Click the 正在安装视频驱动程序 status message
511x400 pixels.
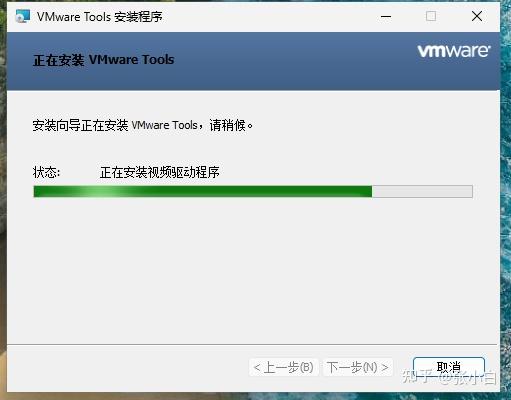click(160, 172)
